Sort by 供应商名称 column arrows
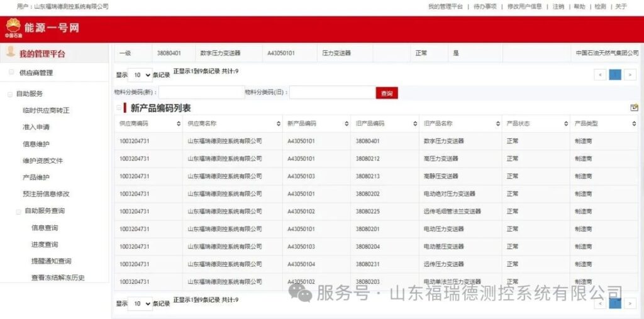 (x=279, y=124)
